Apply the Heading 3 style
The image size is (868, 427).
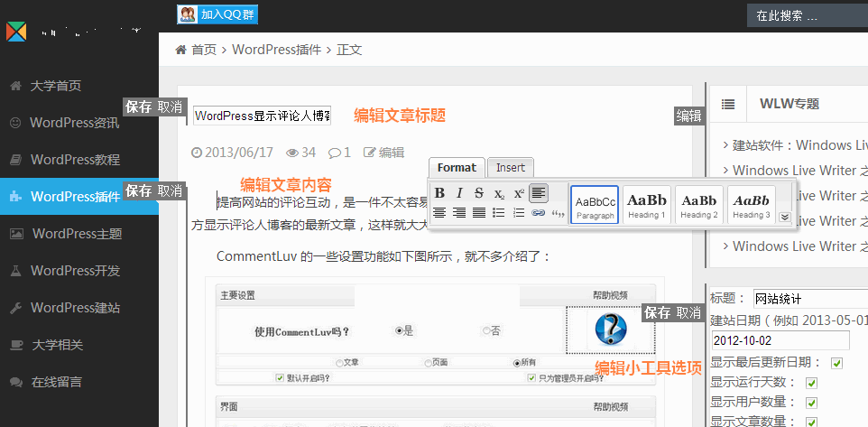tap(752, 205)
